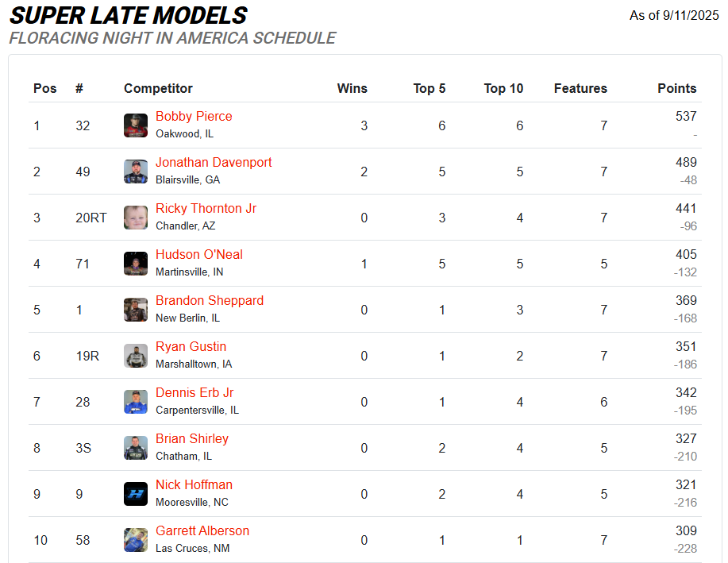Go to Ricky Thornton Jr's profile
The width and height of the screenshot is (728, 563).
tap(206, 209)
